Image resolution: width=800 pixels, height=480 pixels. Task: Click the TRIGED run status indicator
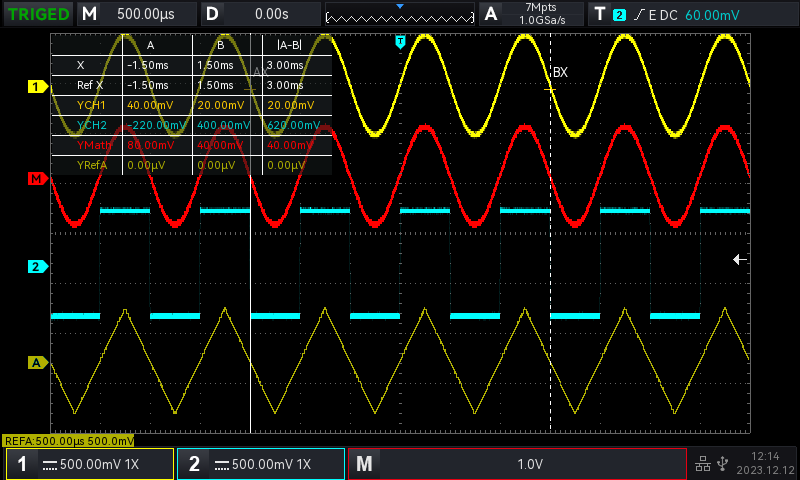pyautogui.click(x=38, y=14)
